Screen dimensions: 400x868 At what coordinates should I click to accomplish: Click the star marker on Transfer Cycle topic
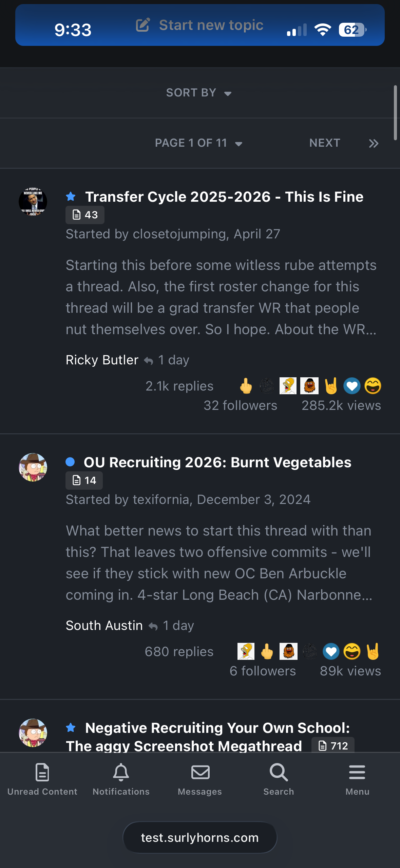71,196
